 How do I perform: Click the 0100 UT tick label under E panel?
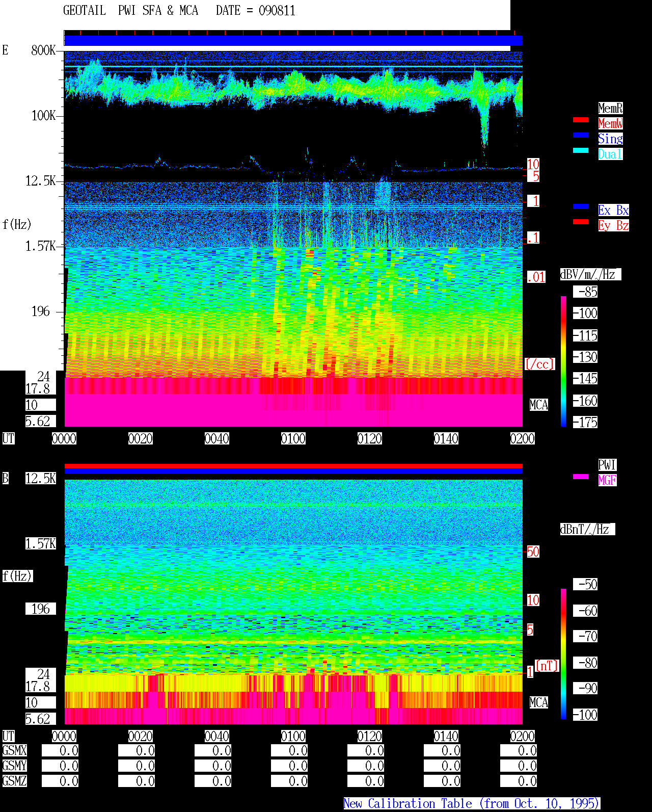293,438
